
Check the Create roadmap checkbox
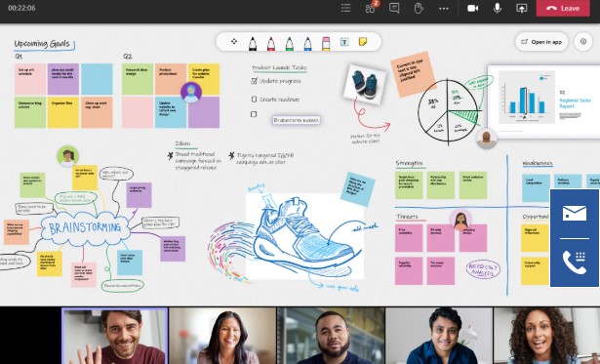click(x=254, y=100)
